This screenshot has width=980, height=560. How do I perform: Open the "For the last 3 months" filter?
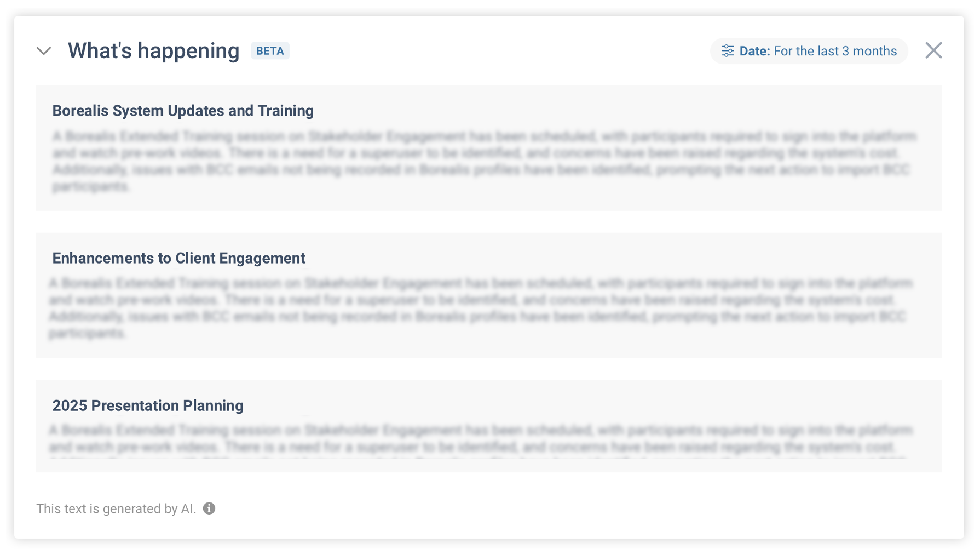point(835,51)
